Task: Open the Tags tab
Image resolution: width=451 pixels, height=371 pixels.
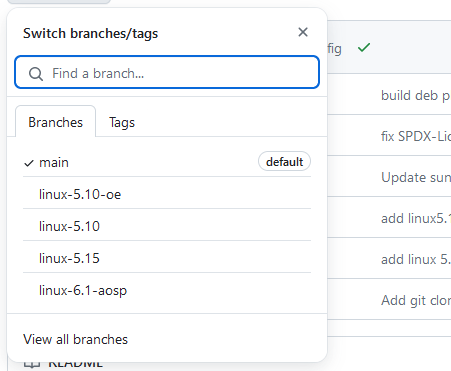Action: coord(122,122)
